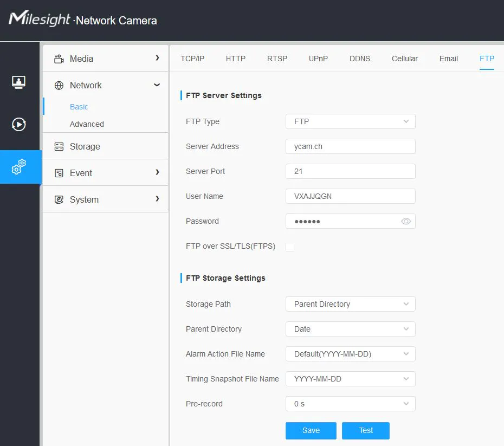Click the System monitor icon

click(x=59, y=199)
